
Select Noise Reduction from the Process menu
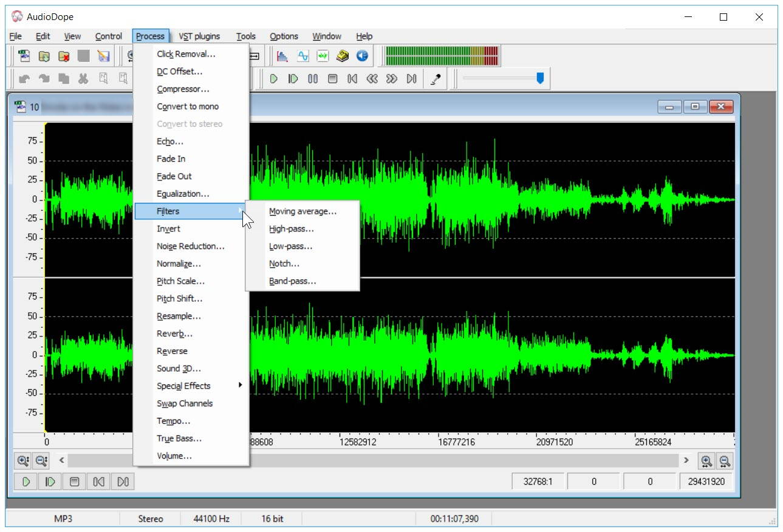[190, 247]
